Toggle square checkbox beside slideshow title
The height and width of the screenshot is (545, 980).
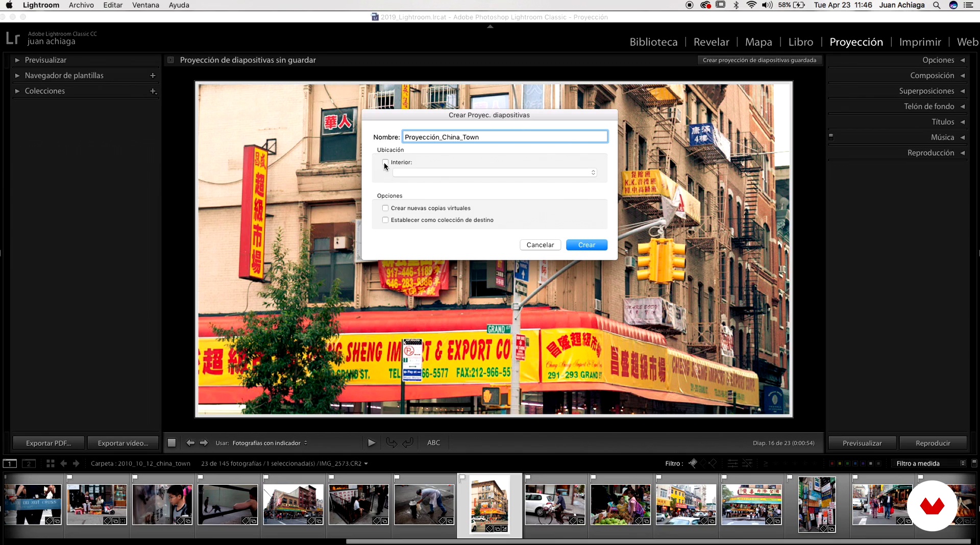click(x=170, y=60)
